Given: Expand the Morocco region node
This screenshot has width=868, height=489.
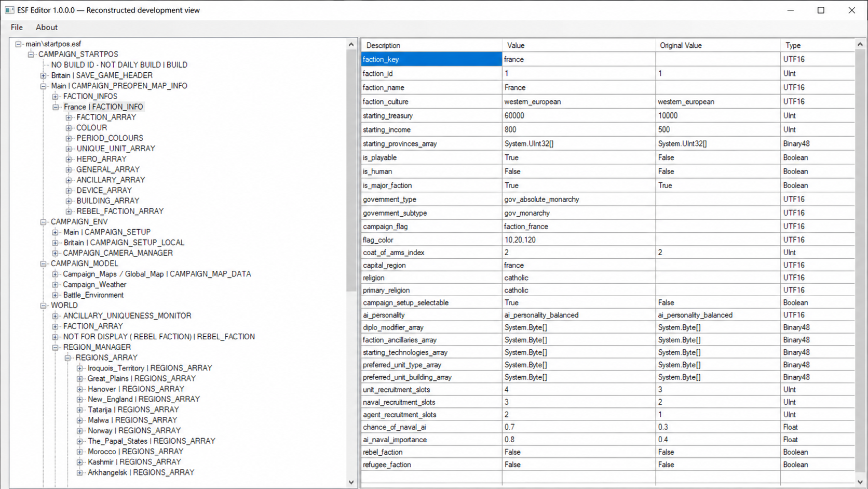Looking at the screenshot, I should click(x=80, y=452).
